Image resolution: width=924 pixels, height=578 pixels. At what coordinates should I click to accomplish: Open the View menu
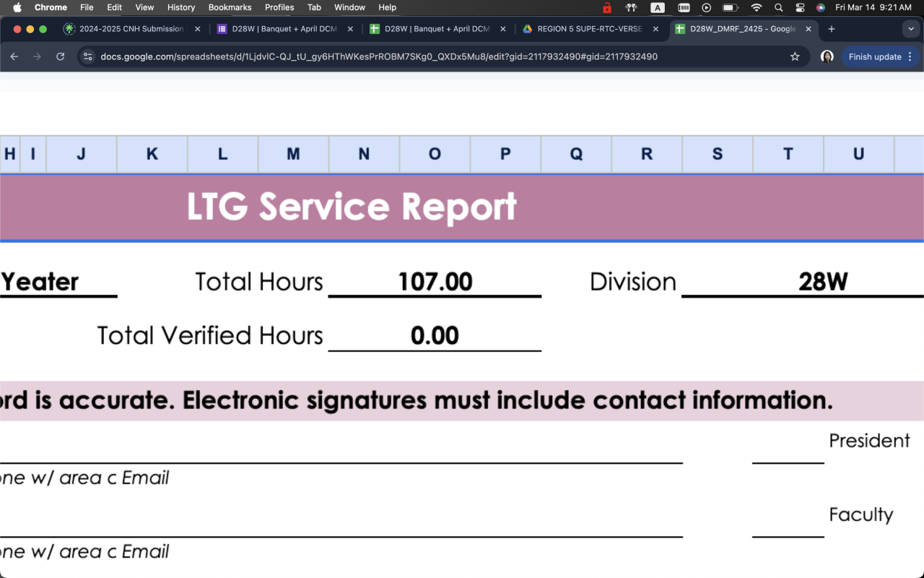click(144, 7)
